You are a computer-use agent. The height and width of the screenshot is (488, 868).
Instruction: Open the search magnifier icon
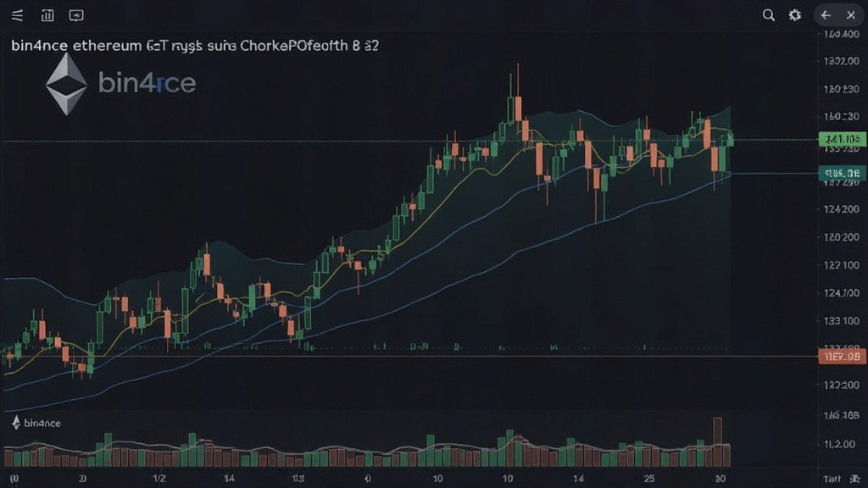pos(768,15)
